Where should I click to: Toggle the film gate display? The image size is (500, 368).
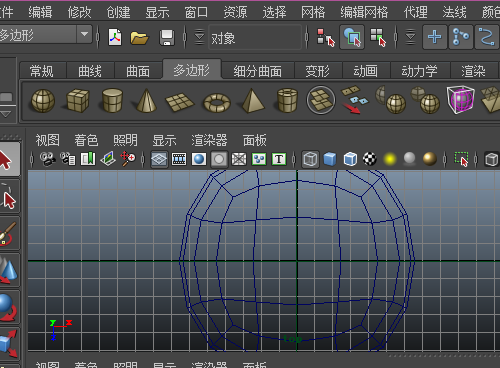179,159
